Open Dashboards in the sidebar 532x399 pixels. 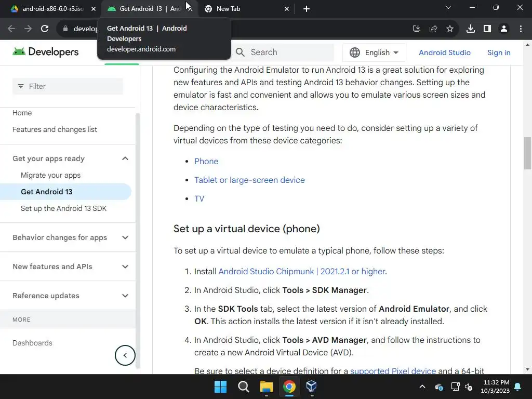32,343
